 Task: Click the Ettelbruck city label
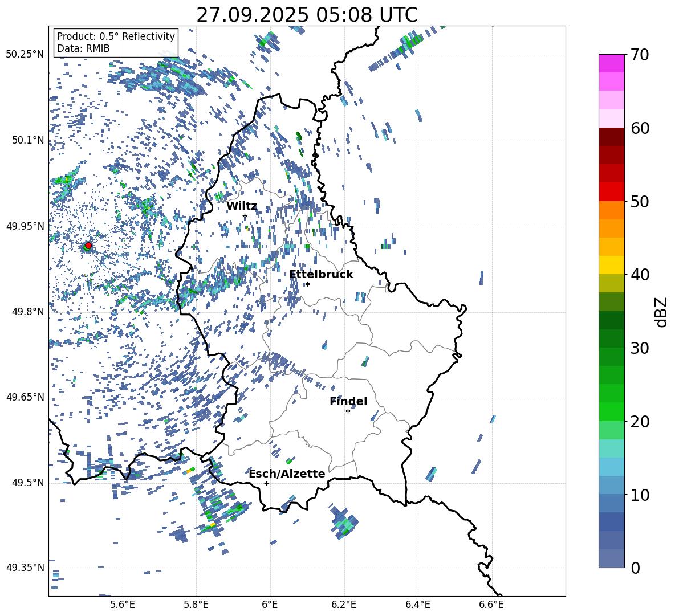[321, 275]
